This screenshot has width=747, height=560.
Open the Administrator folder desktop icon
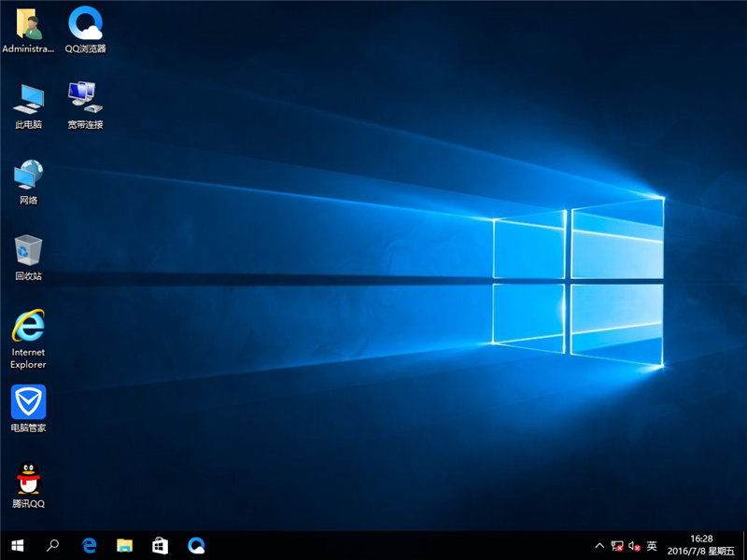[x=28, y=30]
